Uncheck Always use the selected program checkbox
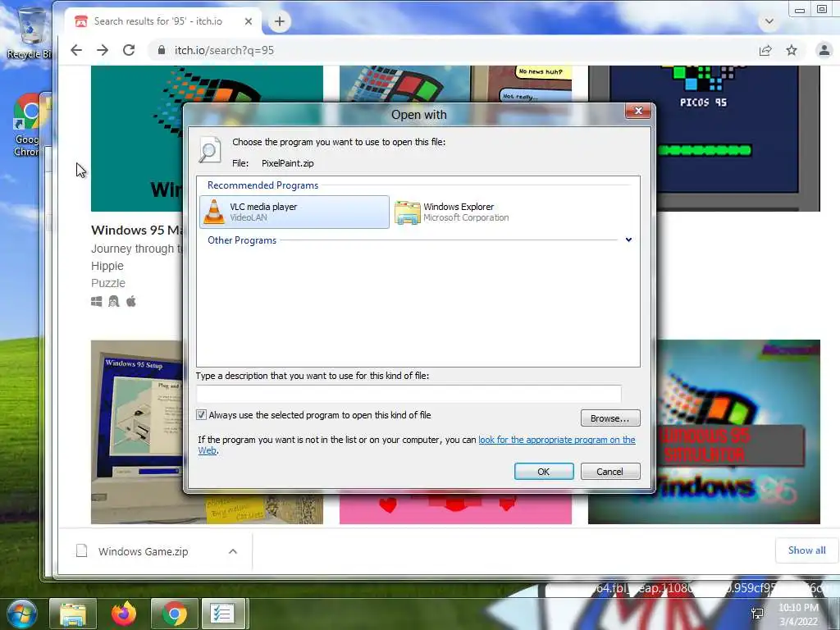Image resolution: width=840 pixels, height=630 pixels. [202, 414]
